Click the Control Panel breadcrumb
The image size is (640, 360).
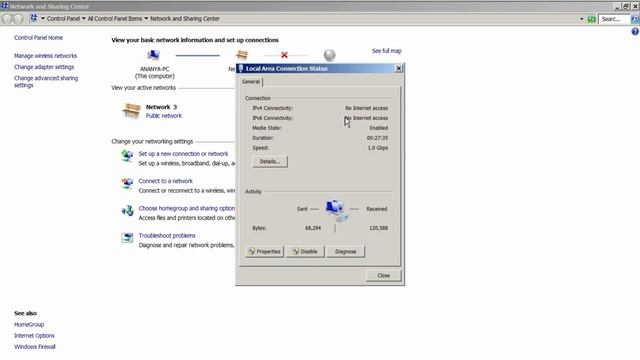(63, 19)
